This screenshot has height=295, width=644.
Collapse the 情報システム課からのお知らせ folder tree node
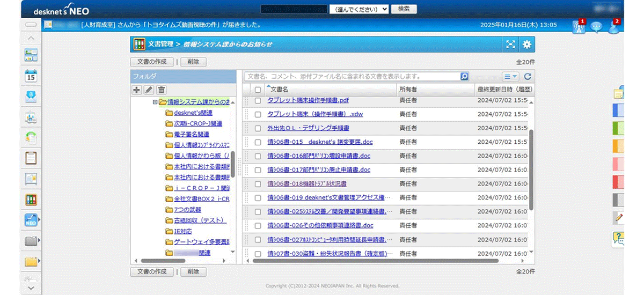(x=155, y=102)
